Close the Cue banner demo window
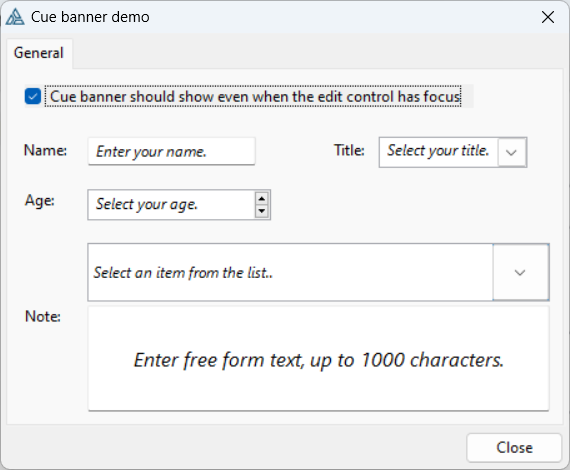570x470 pixels. coord(548,17)
